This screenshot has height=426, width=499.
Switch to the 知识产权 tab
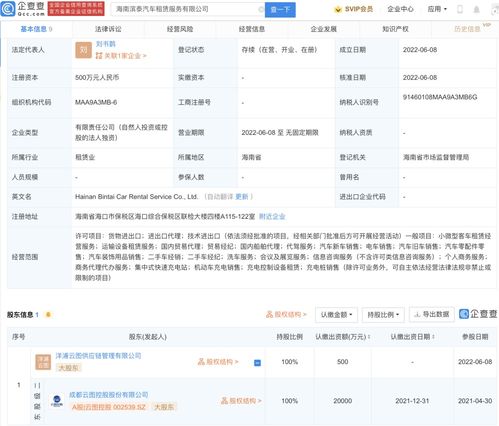[395, 29]
